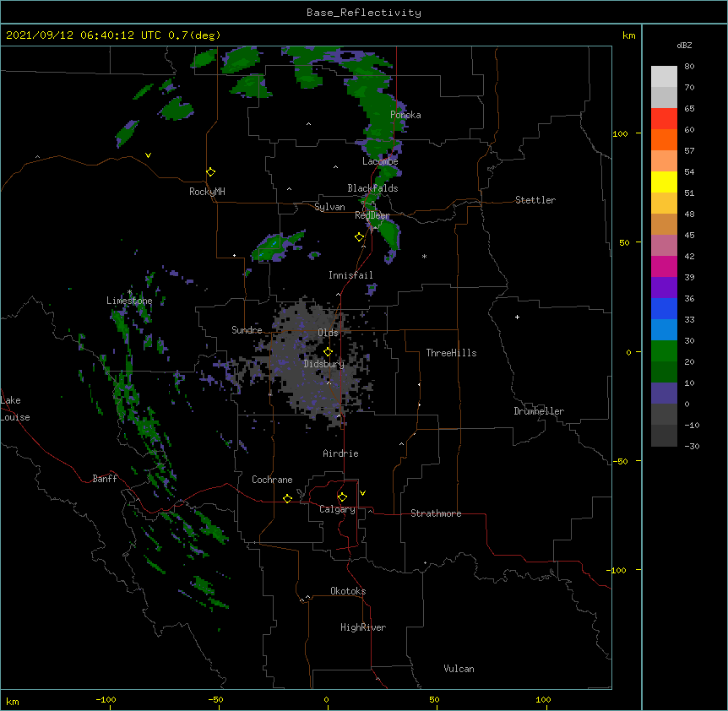Click the Vulcan label
The width and height of the screenshot is (728, 711).
click(x=459, y=669)
